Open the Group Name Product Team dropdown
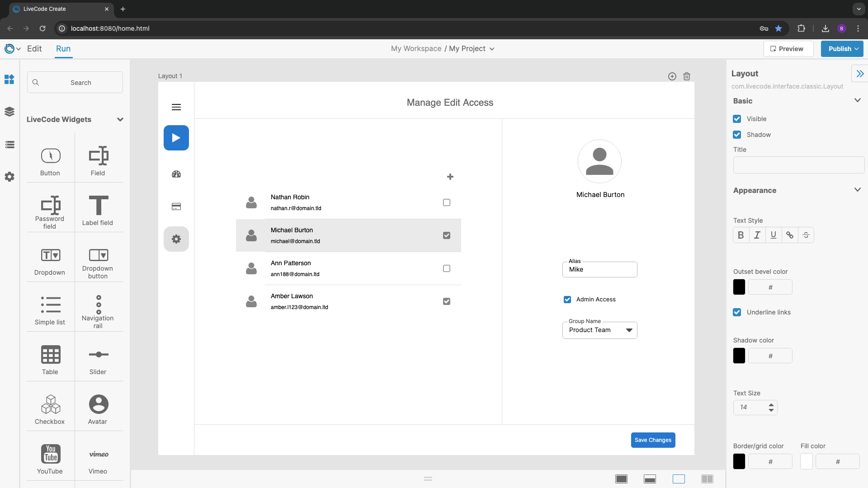This screenshot has height=488, width=868. 600,330
